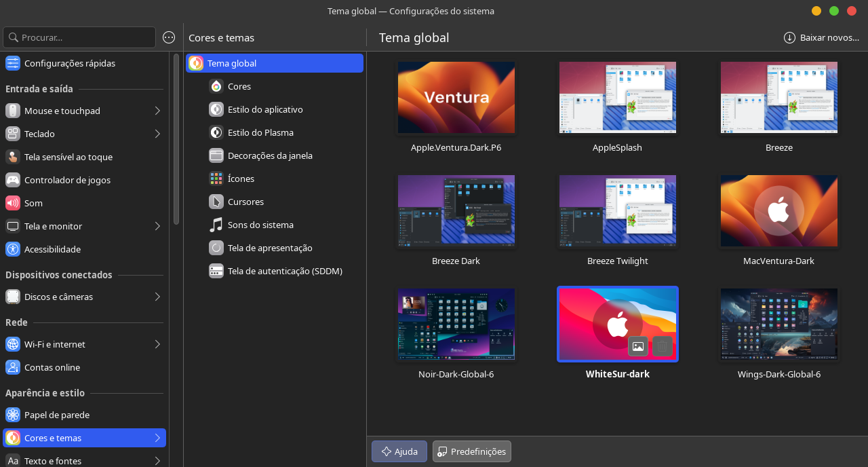
Task: Click chevron on Cores e temas row
Action: (157, 438)
